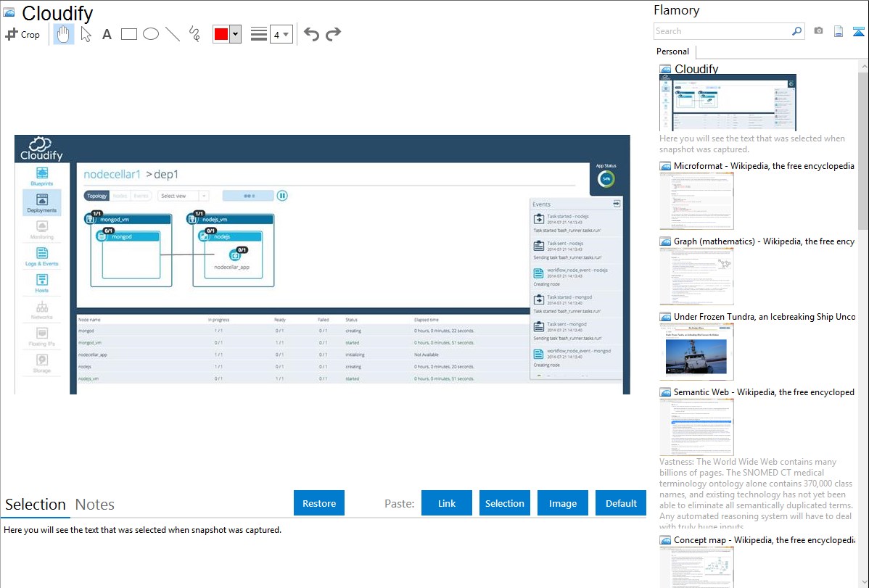Click the Paste Selection button
Viewport: 869px width, 588px height.
click(505, 503)
